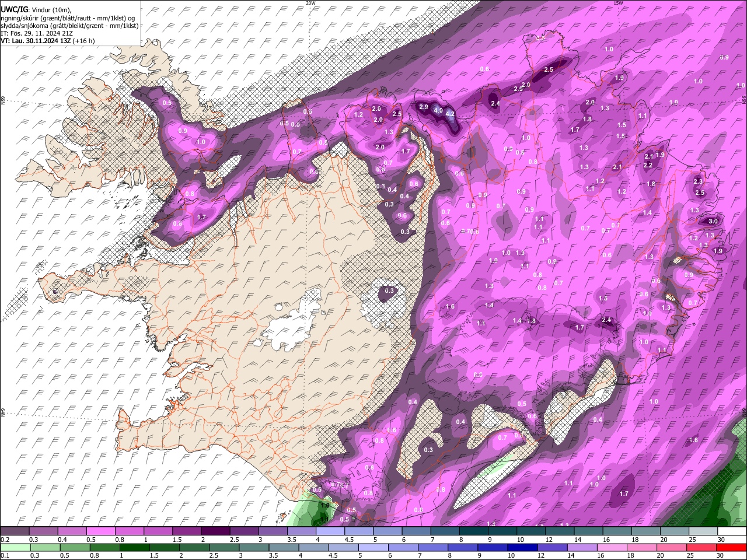Click the upper legend swatch between 1 and 1.5
This screenshot has width=747, height=560.
point(158,531)
